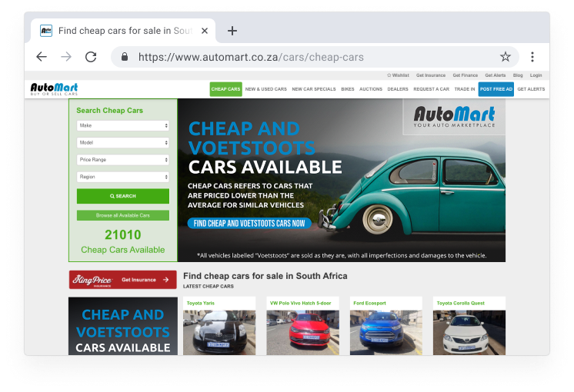Click the arrow on King Price banner
Screen dimensions: 574x392
click(x=166, y=280)
